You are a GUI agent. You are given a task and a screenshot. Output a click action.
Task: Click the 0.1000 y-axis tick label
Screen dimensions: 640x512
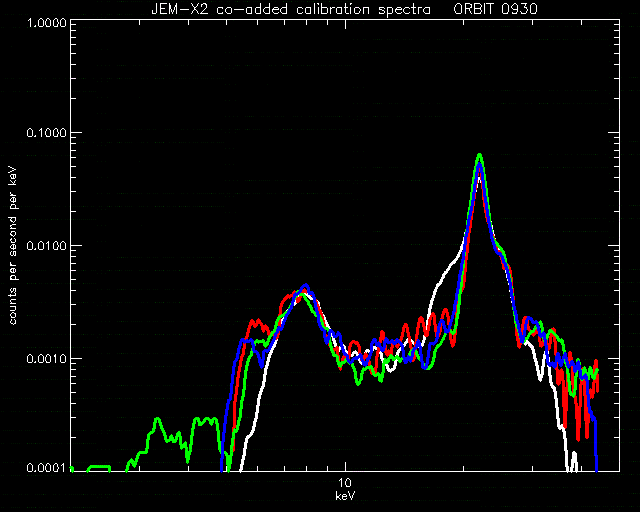(46, 133)
